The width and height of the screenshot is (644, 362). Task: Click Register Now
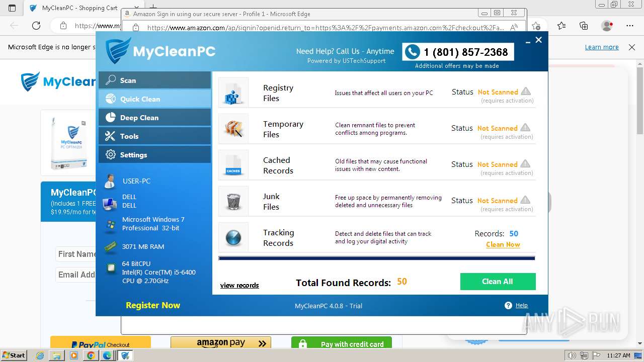[153, 305]
